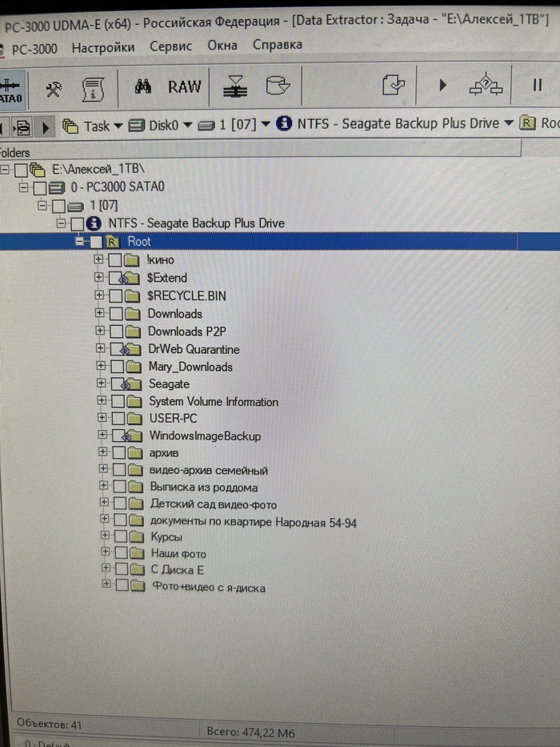
Task: Click the task icon for E:\Алексей_1TB\
Action: click(37, 169)
